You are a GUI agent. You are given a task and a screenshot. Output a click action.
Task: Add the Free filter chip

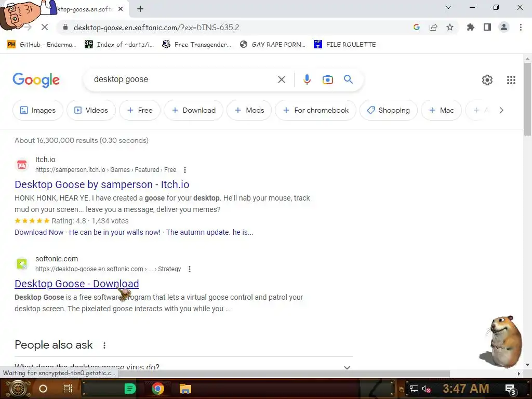click(x=140, y=110)
